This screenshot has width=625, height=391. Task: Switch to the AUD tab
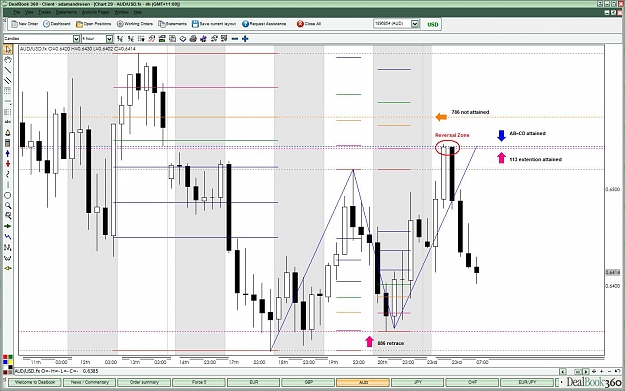coord(363,382)
